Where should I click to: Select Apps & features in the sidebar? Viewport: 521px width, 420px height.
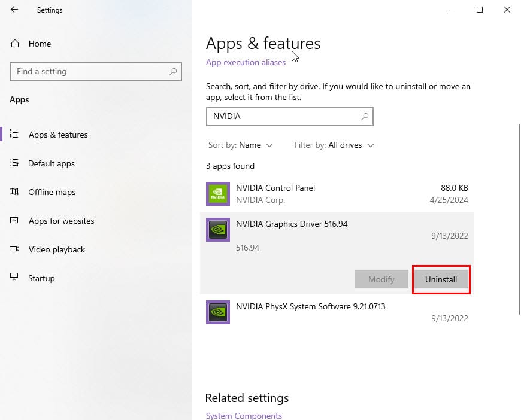(x=58, y=135)
